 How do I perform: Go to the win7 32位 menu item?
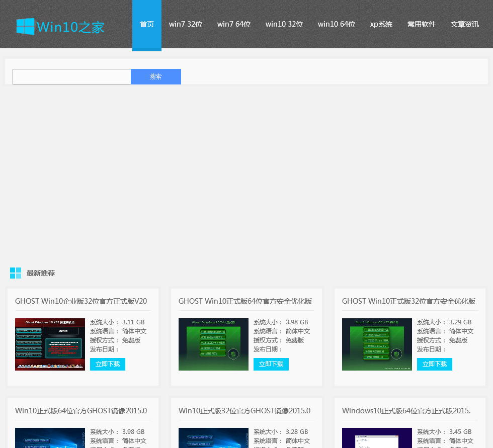[186, 24]
